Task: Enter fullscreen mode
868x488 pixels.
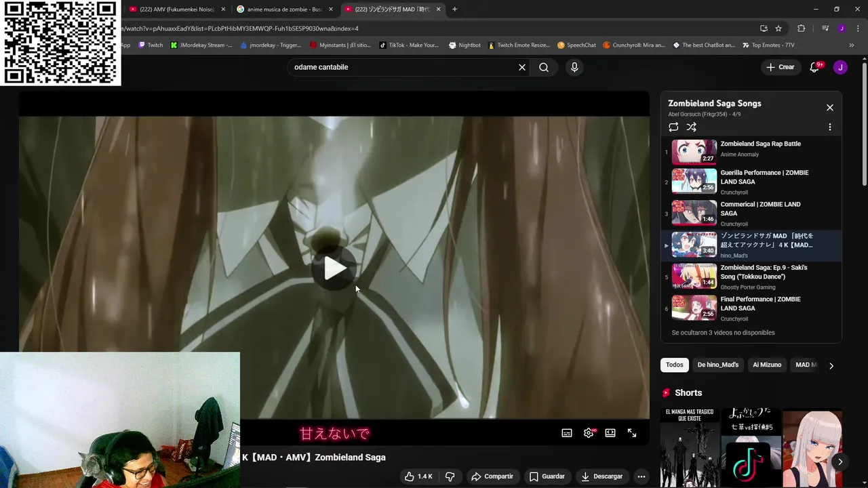Action: pyautogui.click(x=632, y=433)
